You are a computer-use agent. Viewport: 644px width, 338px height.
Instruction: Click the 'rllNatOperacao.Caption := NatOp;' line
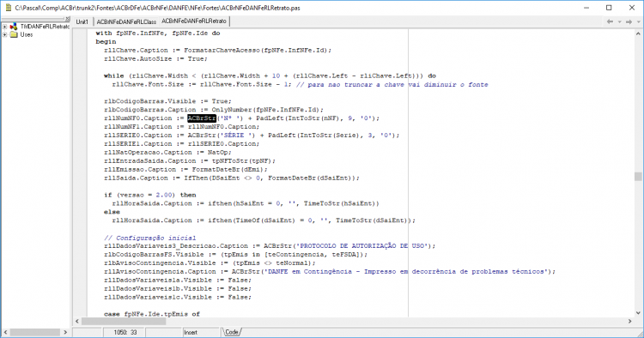coord(167,152)
